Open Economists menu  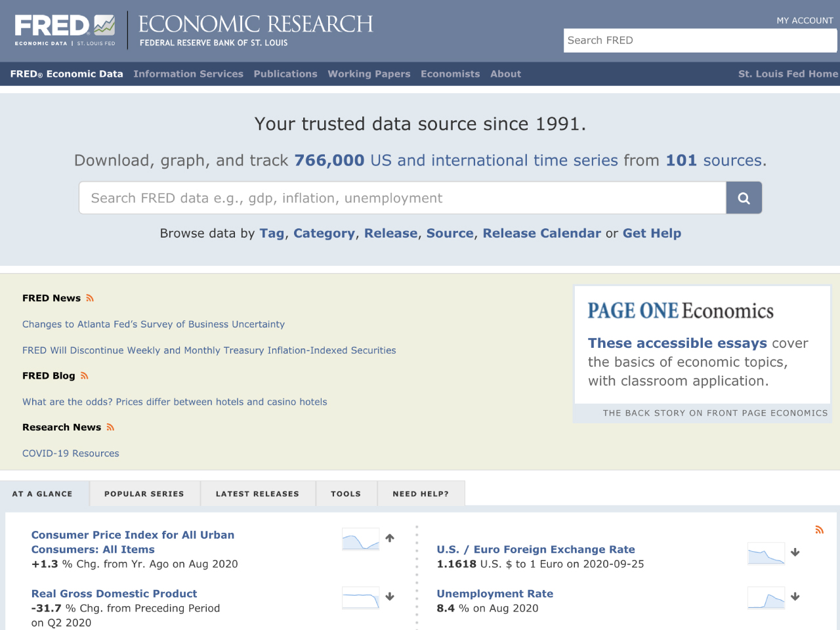pos(450,74)
